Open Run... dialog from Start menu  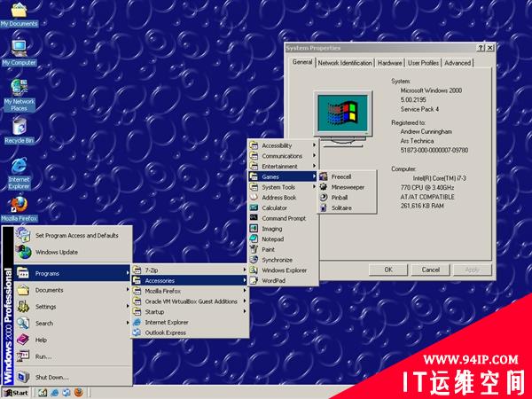click(x=73, y=356)
